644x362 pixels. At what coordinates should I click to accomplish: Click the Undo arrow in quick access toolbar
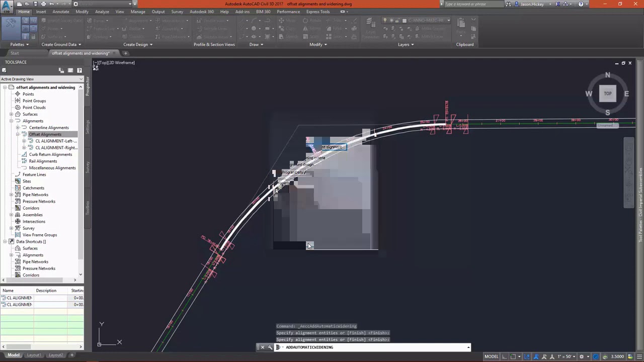coord(51,4)
